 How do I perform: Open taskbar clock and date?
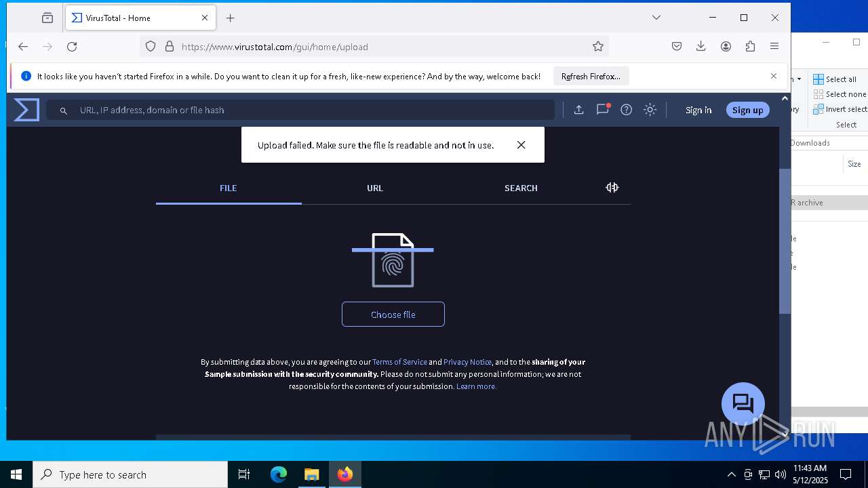(x=810, y=474)
